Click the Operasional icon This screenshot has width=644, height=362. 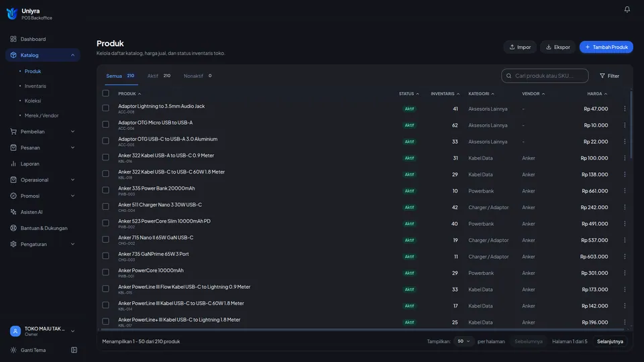(13, 180)
